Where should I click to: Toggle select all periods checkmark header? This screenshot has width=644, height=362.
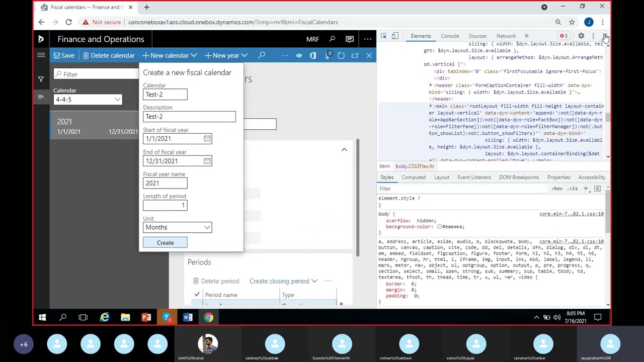(197, 295)
